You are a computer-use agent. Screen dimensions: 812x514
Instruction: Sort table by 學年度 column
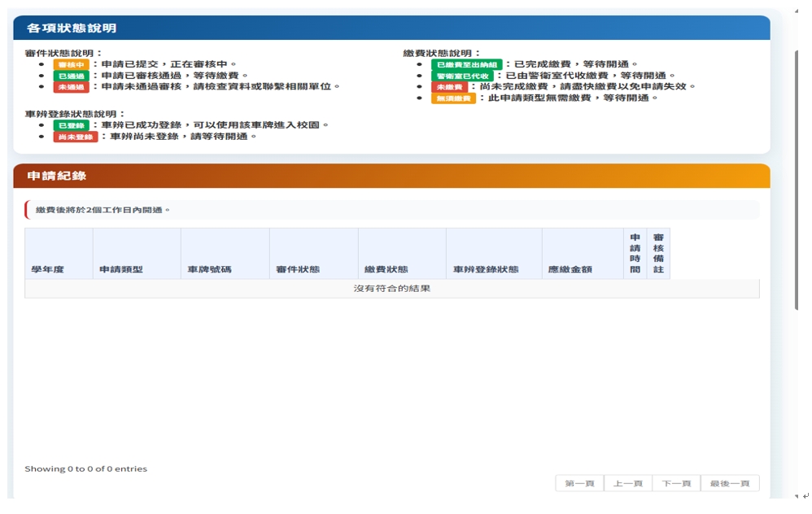click(x=59, y=254)
